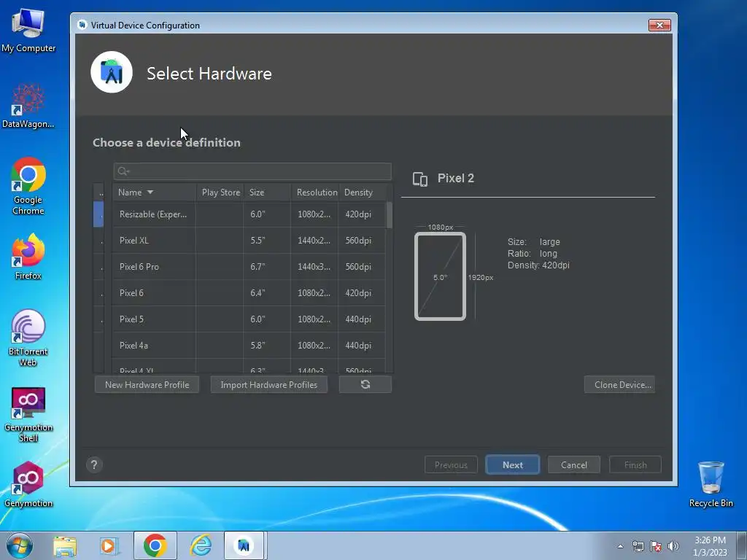The image size is (747, 560).
Task: Sort the list by the Name column
Action: tap(155, 192)
